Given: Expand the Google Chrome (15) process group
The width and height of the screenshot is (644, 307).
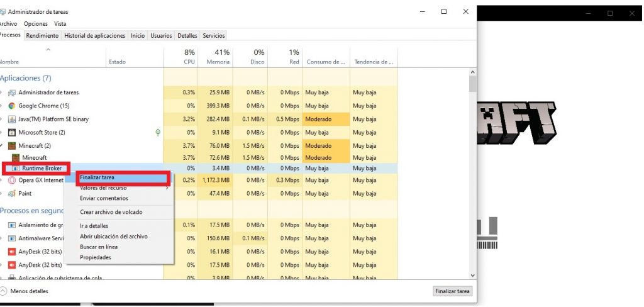Looking at the screenshot, I should click(x=1, y=106).
